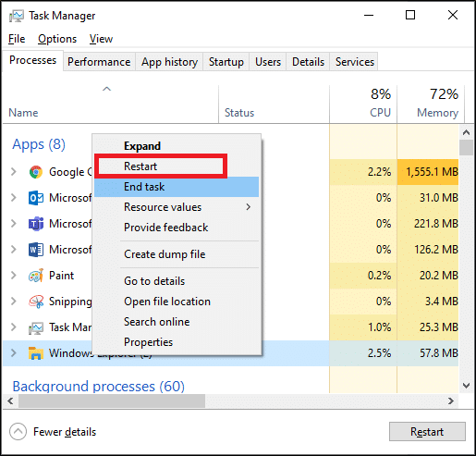Click the Microsoft Word app icon
476x456 pixels.
click(36, 250)
